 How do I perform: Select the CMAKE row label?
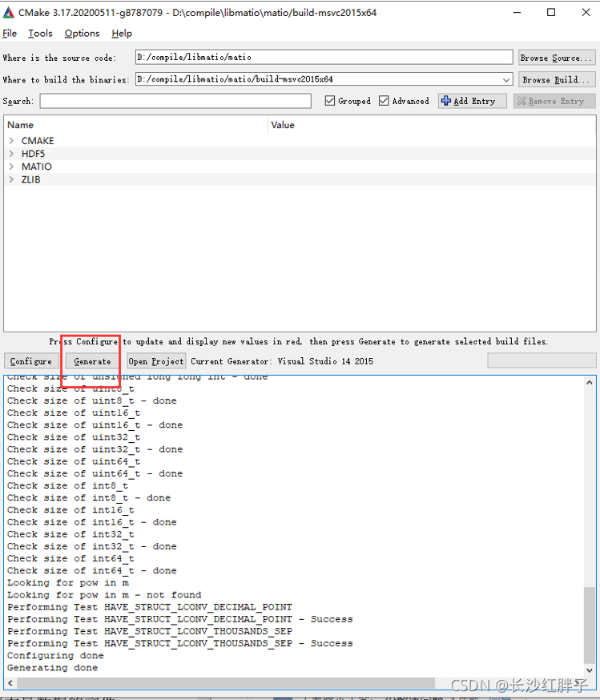click(38, 141)
